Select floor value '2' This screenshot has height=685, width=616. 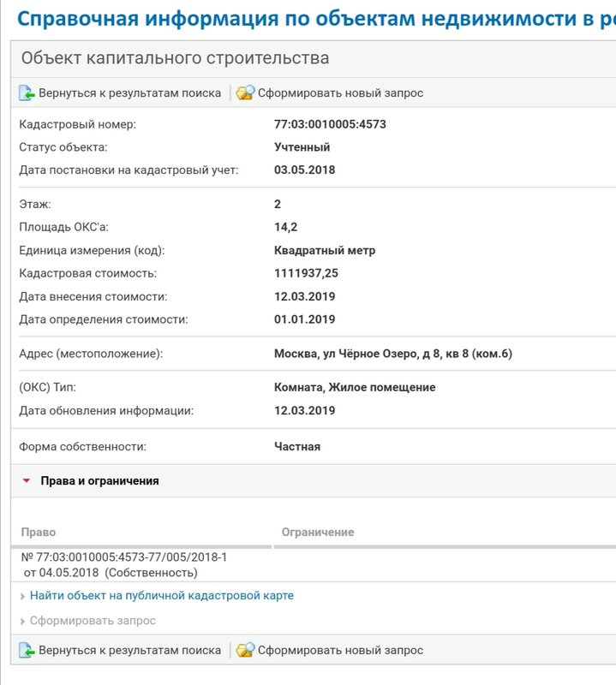click(278, 204)
